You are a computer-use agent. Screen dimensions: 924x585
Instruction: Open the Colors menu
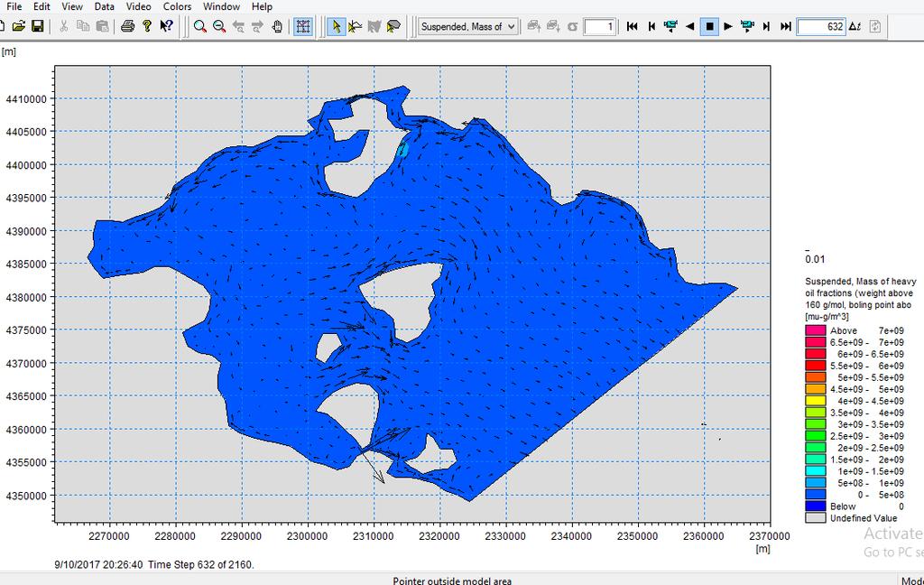coord(177,6)
